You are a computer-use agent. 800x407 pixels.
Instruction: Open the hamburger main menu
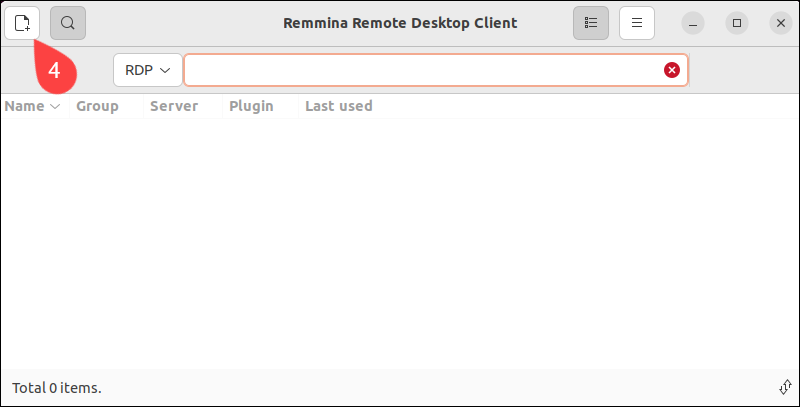(x=637, y=23)
